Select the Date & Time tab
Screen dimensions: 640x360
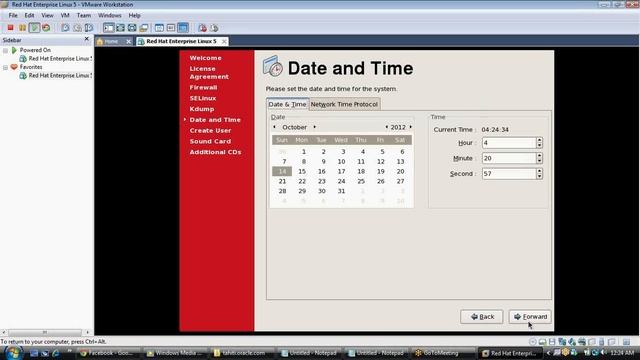pos(287,104)
